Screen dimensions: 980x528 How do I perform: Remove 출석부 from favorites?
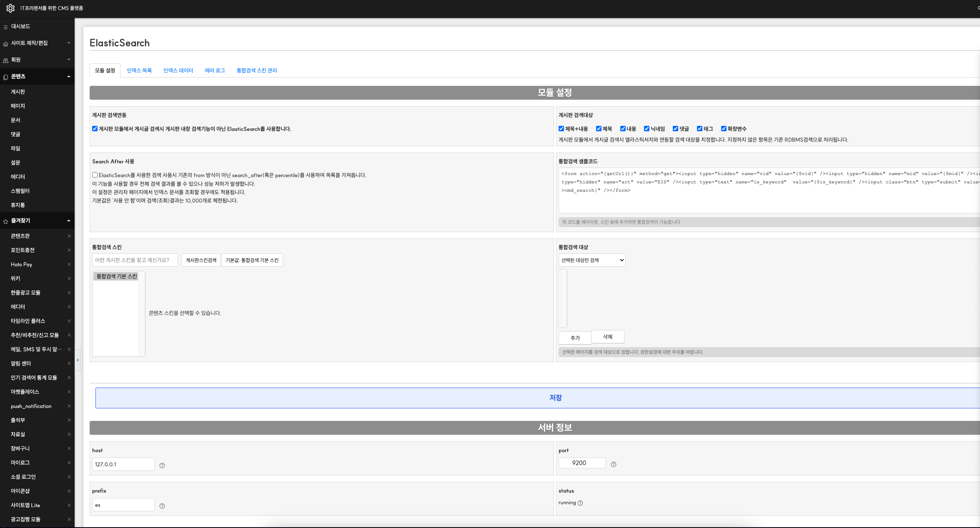coord(69,420)
